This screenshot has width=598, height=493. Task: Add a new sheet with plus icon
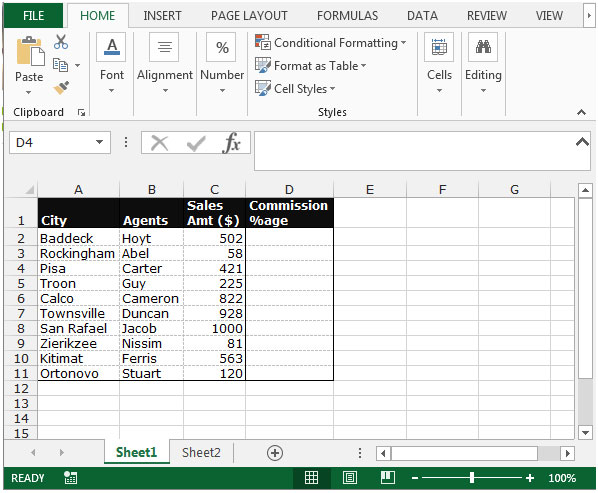tap(275, 453)
